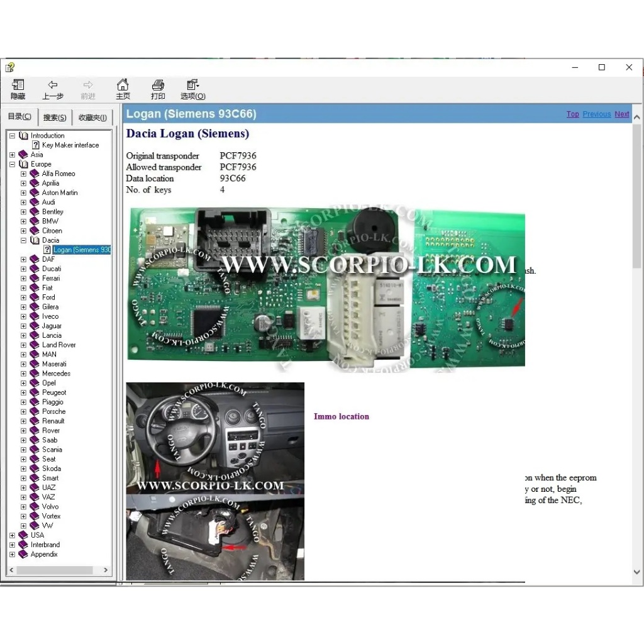Viewport: 644px width, 644px height.
Task: Click the content pane scroll up arrow
Action: 636,117
